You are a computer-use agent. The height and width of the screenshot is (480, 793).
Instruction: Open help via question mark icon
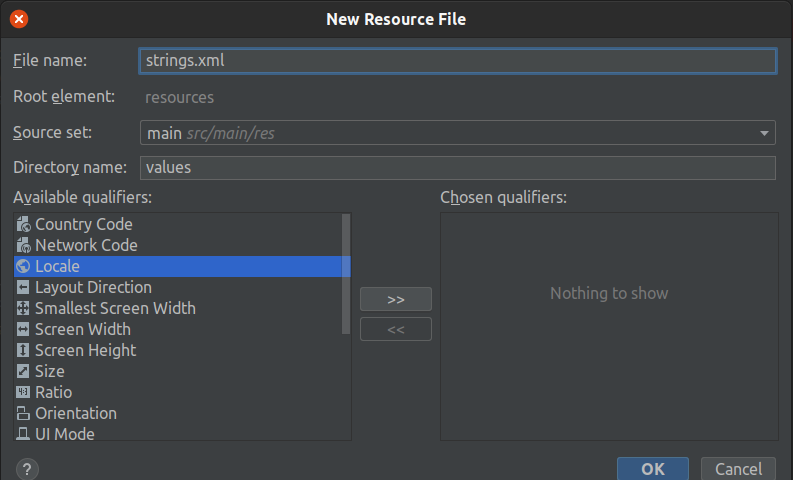(27, 469)
